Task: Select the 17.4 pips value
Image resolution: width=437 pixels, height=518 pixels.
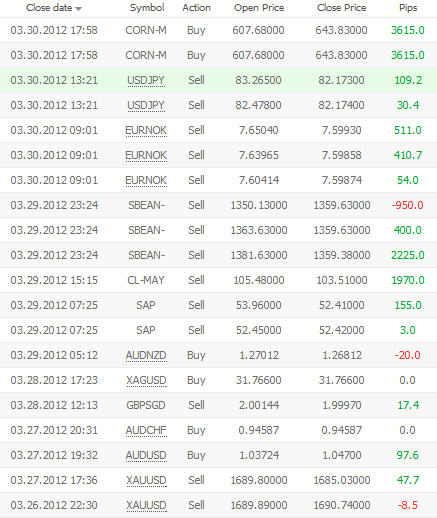Action: click(x=408, y=405)
